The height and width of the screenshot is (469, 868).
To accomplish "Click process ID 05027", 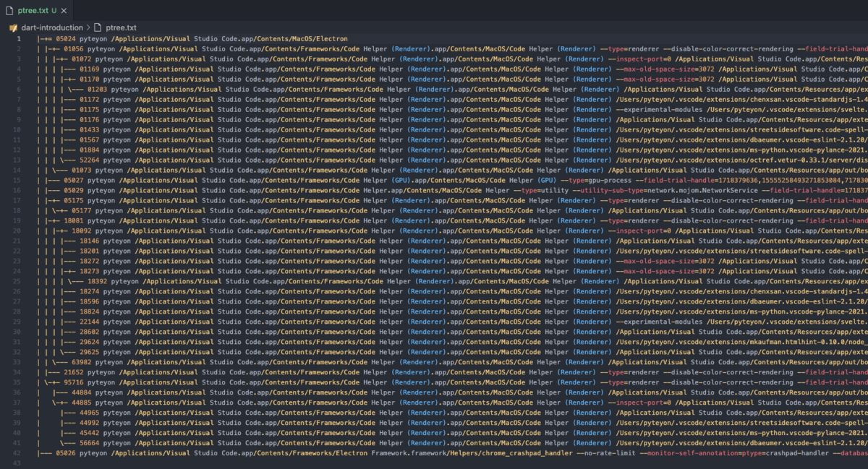I will 74,180.
